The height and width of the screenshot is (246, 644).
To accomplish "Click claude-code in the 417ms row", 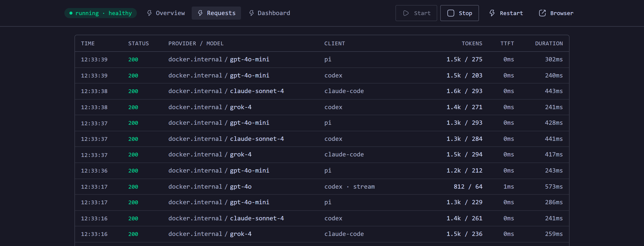I will [x=344, y=154].
